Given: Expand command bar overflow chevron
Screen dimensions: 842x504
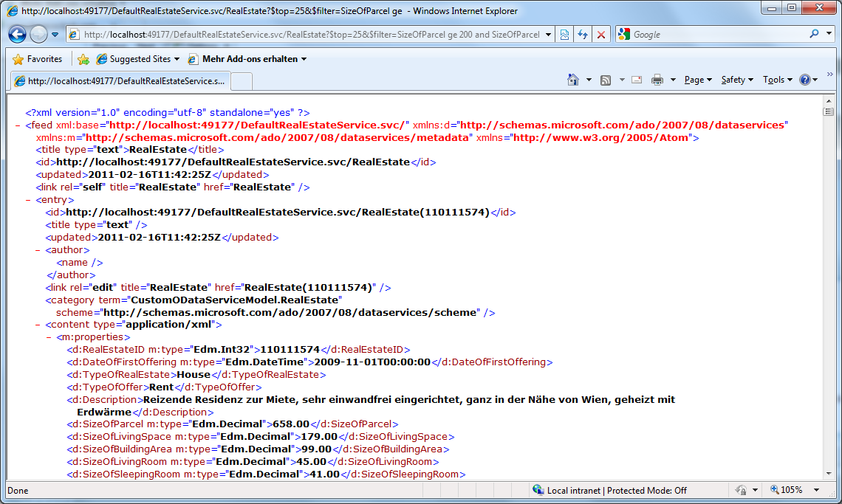Looking at the screenshot, I should (x=829, y=75).
